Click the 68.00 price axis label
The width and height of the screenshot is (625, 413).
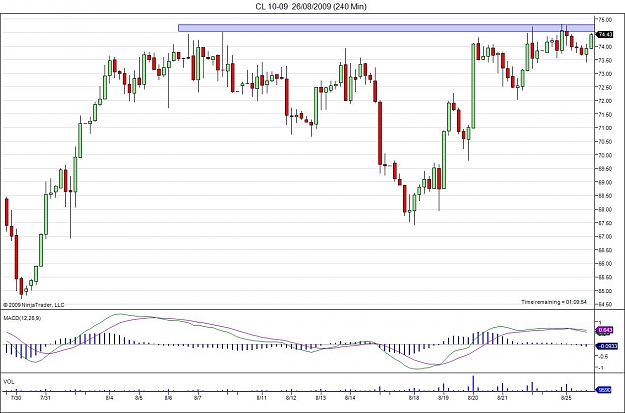click(605, 209)
